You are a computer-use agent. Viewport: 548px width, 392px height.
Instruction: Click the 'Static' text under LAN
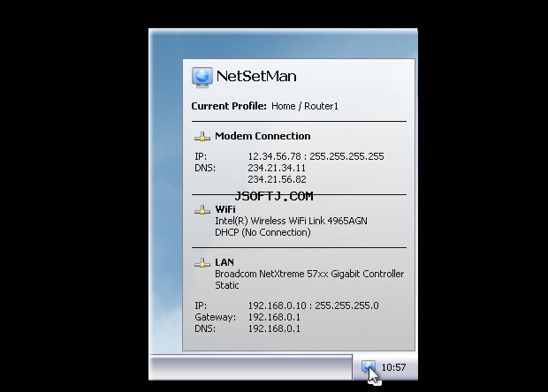pyautogui.click(x=227, y=285)
